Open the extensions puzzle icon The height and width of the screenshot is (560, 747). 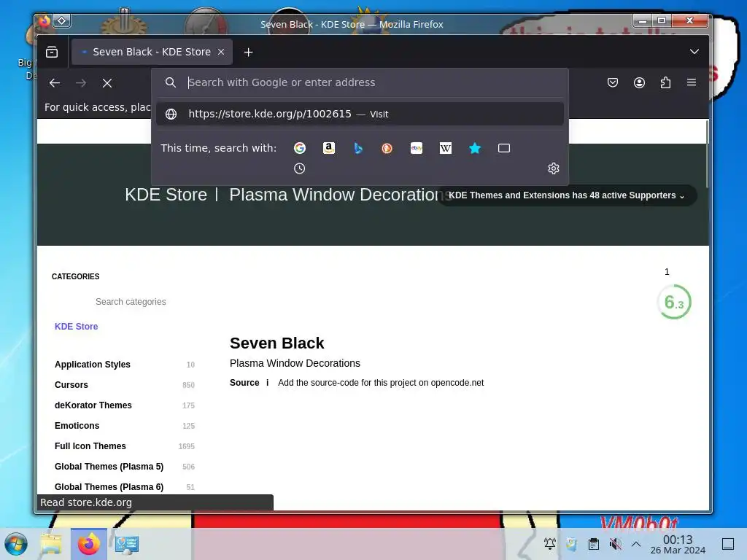[665, 83]
